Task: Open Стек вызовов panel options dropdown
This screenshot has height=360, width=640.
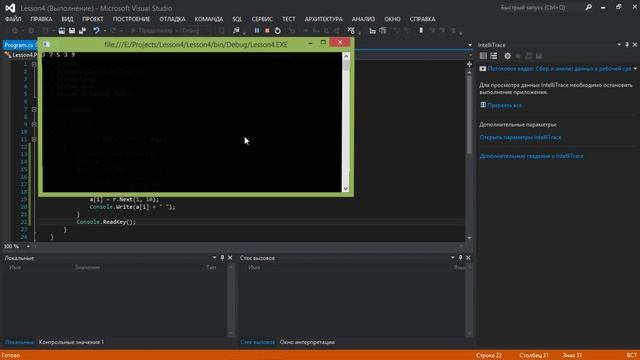Action: click(x=453, y=258)
